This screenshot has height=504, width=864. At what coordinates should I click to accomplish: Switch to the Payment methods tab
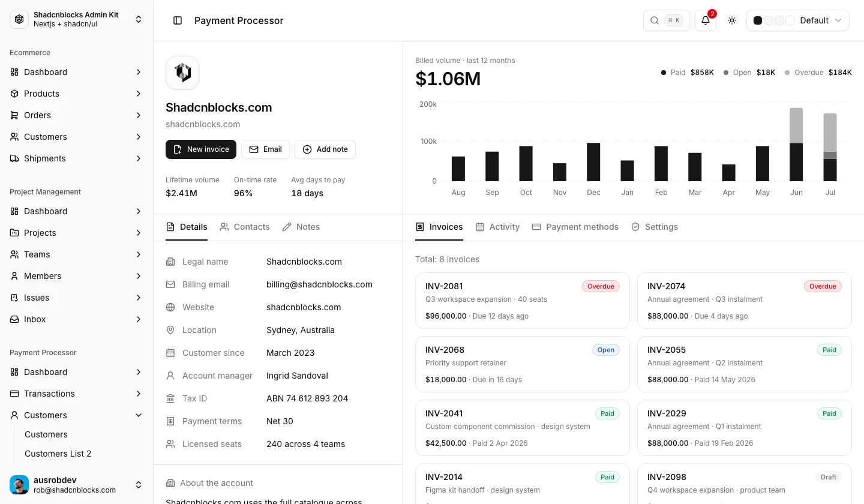tap(575, 227)
